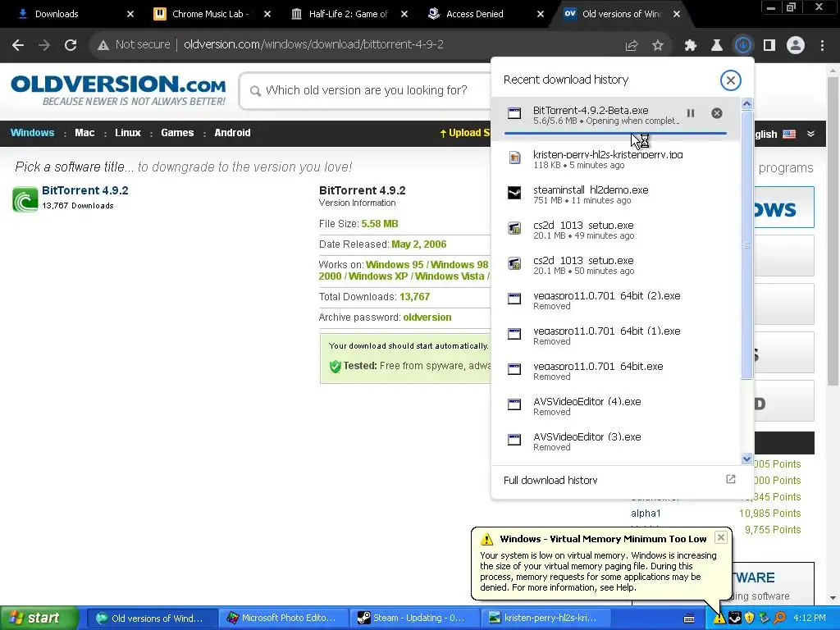Viewport: 840px width, 630px height.
Task: Click the Not secure warning indicator
Action: point(134,45)
